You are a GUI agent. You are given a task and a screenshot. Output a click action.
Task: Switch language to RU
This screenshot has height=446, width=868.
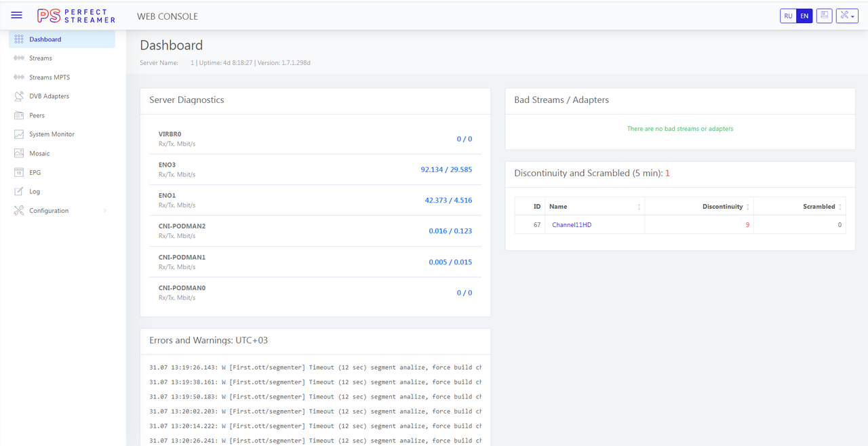click(x=788, y=16)
